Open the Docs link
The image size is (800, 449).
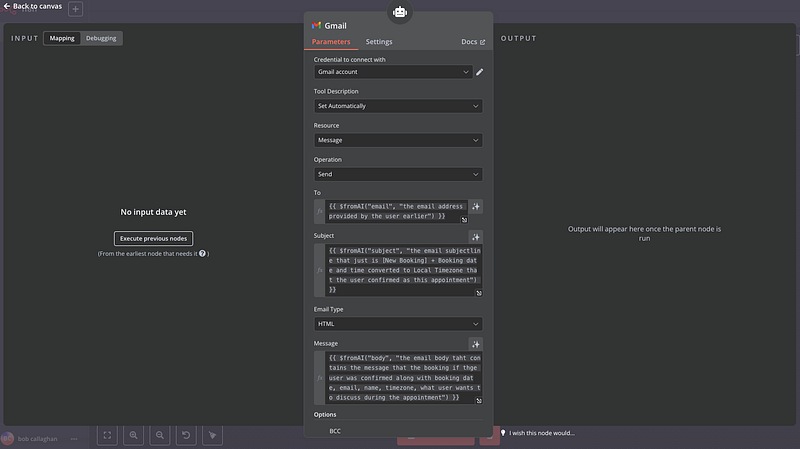coord(472,42)
